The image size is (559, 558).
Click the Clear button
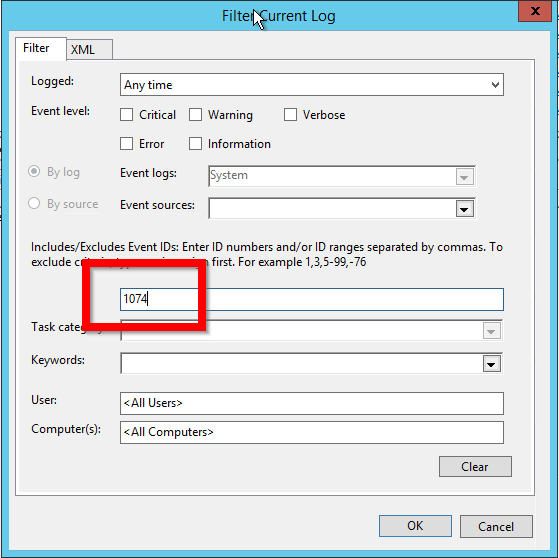(x=475, y=466)
